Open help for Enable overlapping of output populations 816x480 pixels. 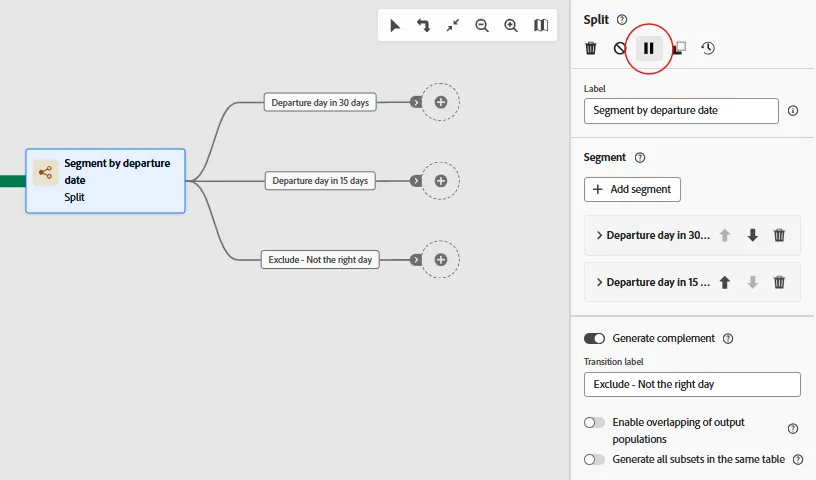coord(793,428)
